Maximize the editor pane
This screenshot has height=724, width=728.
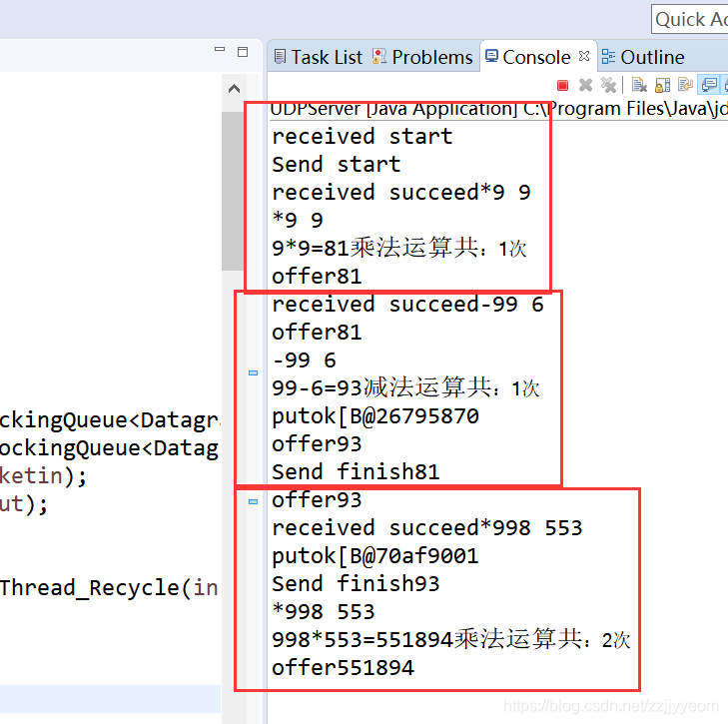coord(243,52)
